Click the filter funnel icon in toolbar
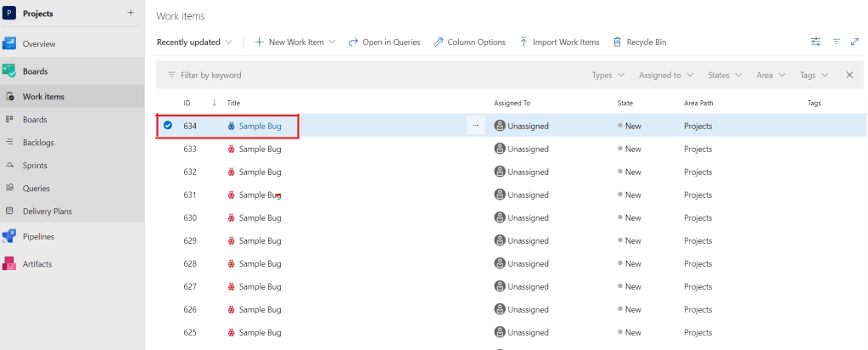This screenshot has width=868, height=350. (836, 42)
